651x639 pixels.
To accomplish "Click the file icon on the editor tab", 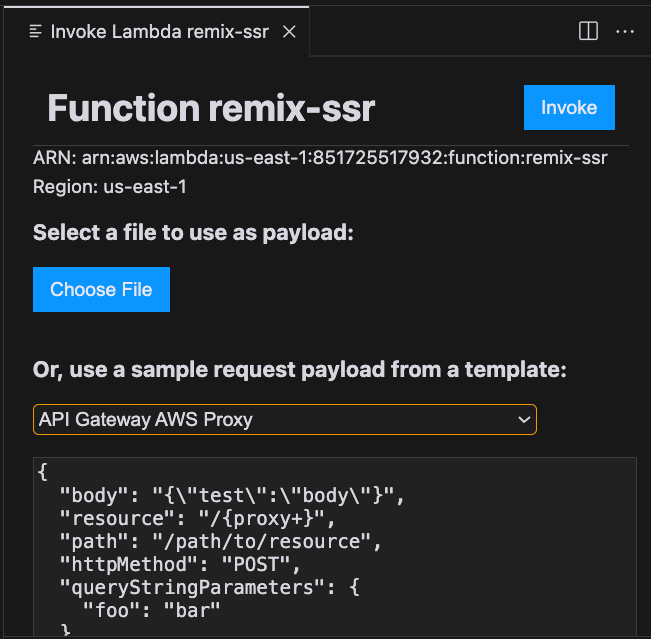I will pos(35,31).
